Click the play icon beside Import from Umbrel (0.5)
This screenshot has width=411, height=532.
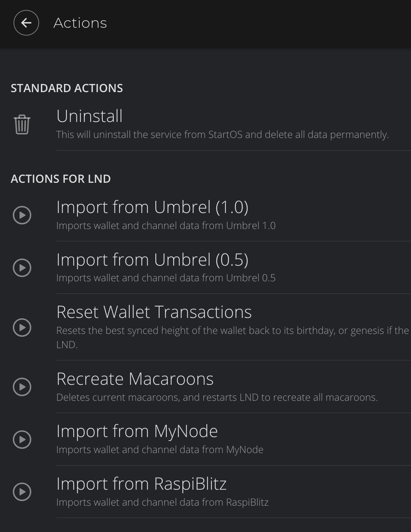22,267
